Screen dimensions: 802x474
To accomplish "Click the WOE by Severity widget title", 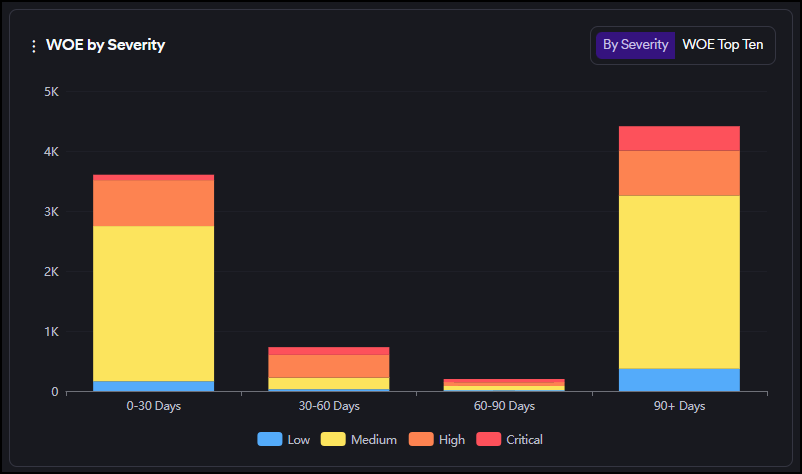I will click(105, 46).
